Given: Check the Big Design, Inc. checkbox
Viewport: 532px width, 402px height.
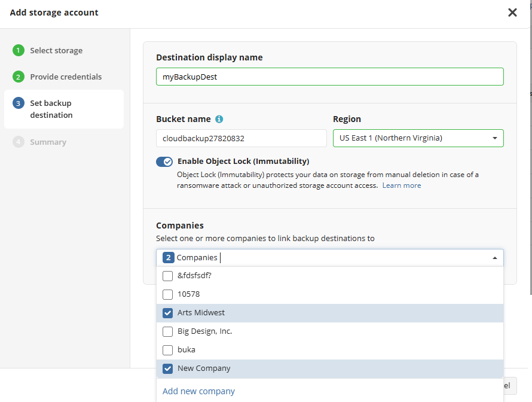Looking at the screenshot, I should click(x=168, y=331).
